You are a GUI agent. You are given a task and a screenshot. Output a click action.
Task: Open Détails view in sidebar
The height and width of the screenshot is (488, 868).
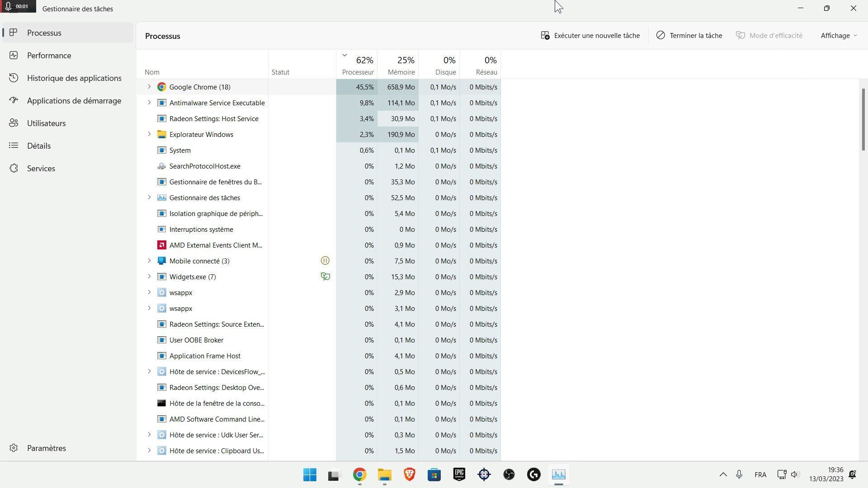pos(39,145)
